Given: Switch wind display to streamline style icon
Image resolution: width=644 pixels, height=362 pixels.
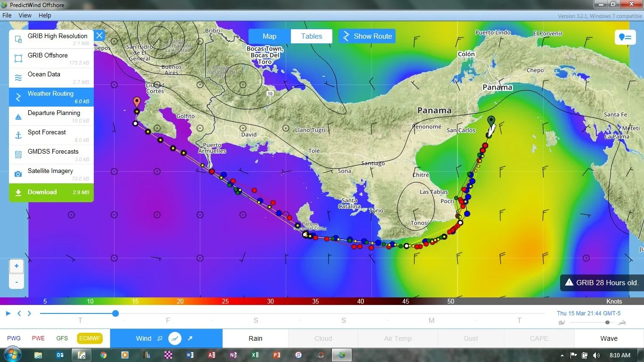Looking at the screenshot, I should [160, 338].
